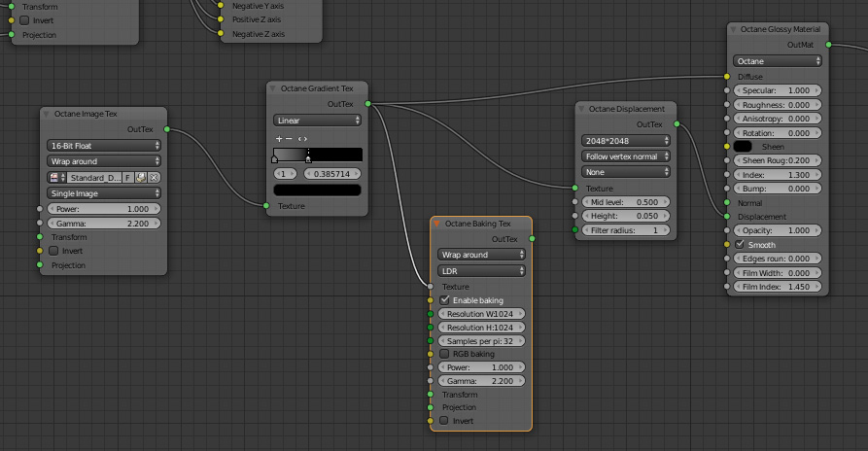Collapse the Octane Baking Tex node
Image resolution: width=868 pixels, height=451 pixels.
pyautogui.click(x=436, y=224)
